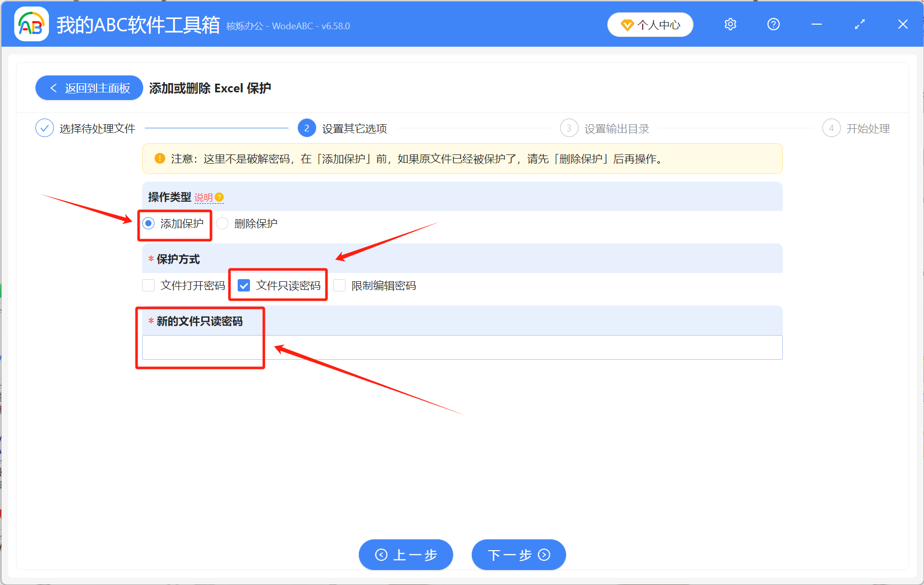The height and width of the screenshot is (585, 924).
Task: Click the yellow diamond icon in 个人中心
Action: (x=627, y=25)
